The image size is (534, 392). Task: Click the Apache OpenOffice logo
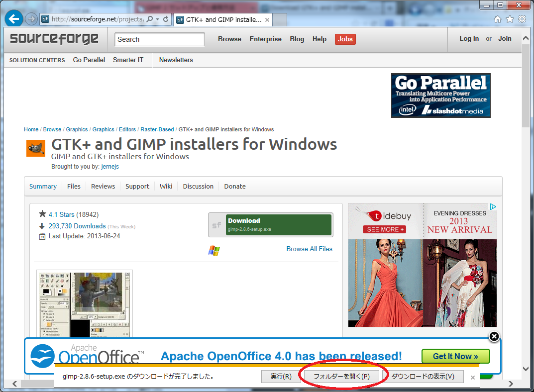click(x=86, y=355)
